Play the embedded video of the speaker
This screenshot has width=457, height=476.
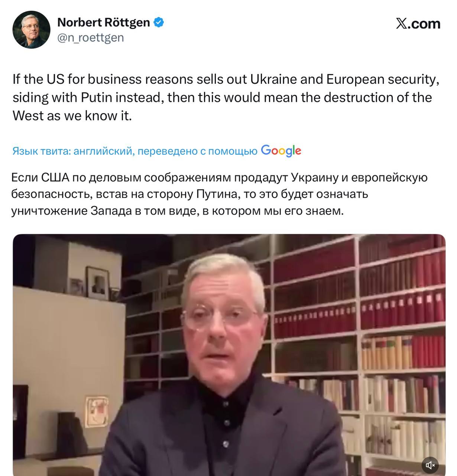pos(229,355)
